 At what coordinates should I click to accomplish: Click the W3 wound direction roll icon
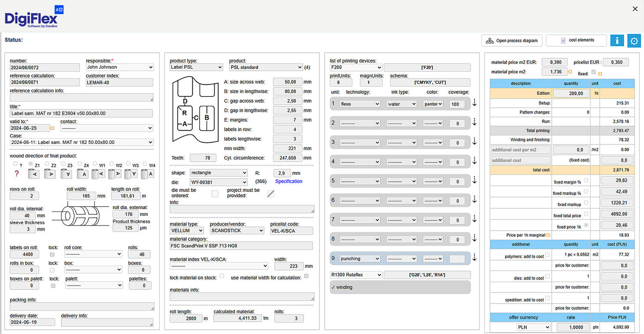tap(130, 174)
